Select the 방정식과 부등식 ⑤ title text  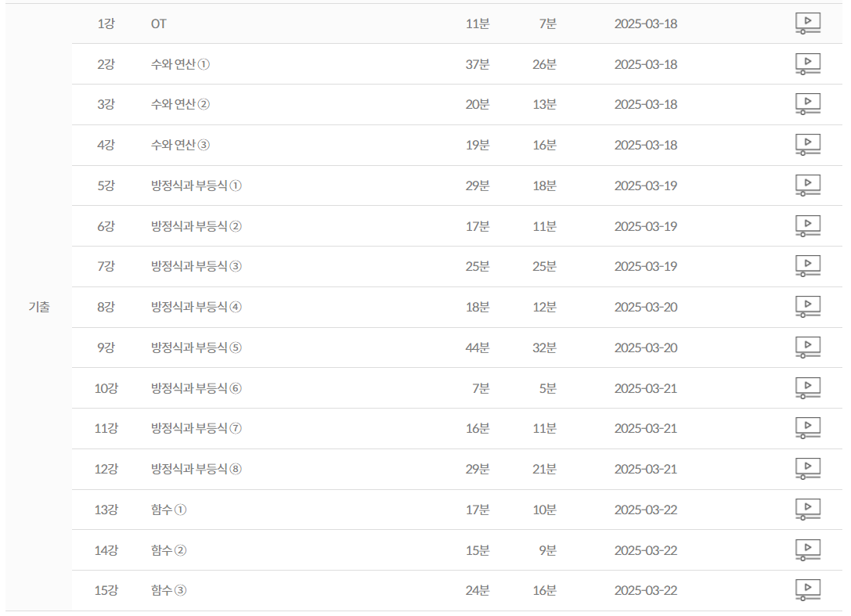coord(196,348)
